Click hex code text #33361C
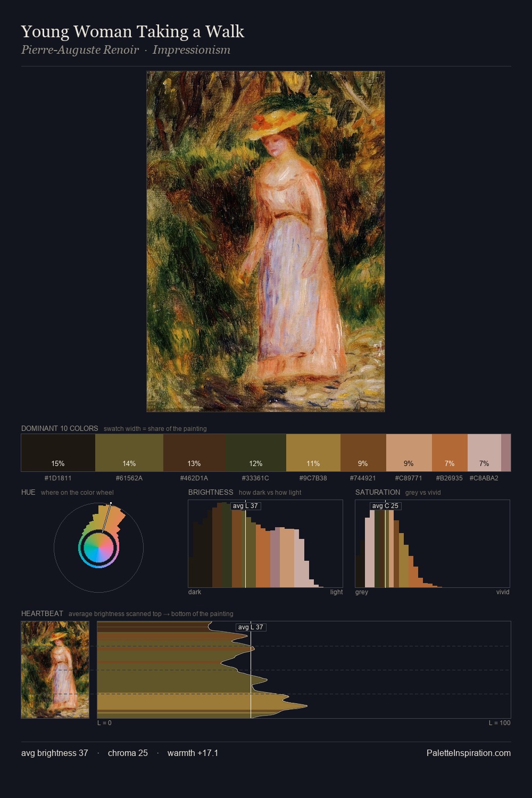The width and height of the screenshot is (532, 798). pyautogui.click(x=255, y=478)
